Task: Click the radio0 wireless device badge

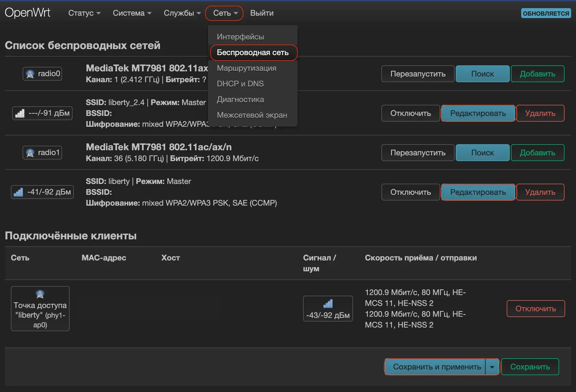Action: [x=42, y=74]
